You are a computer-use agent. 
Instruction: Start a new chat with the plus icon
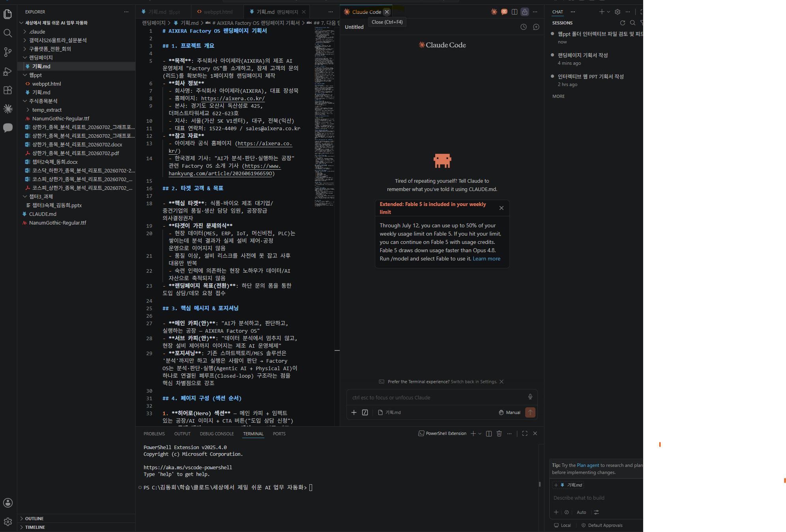pos(602,12)
